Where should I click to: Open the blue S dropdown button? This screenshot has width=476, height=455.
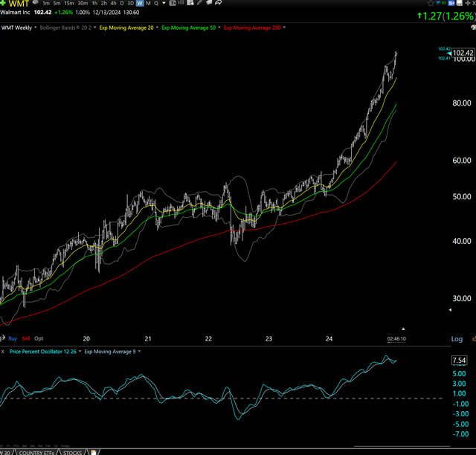[451, 3]
